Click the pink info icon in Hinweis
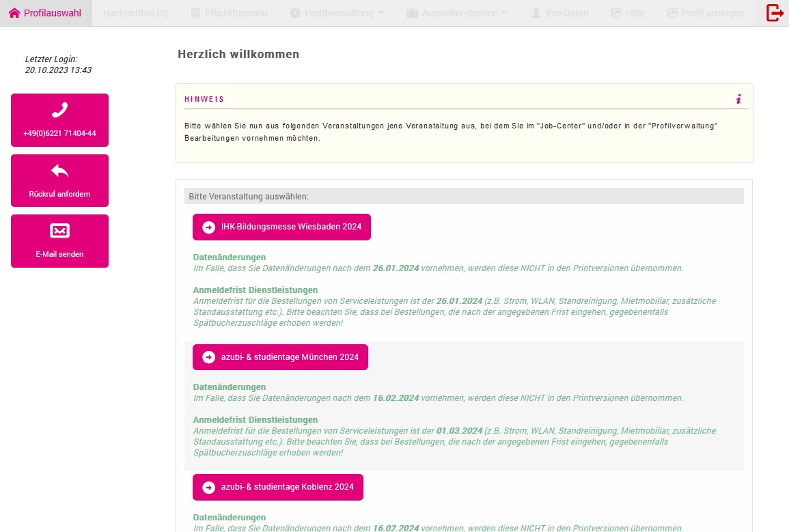Screen dimensions: 789x532 tap(738, 99)
